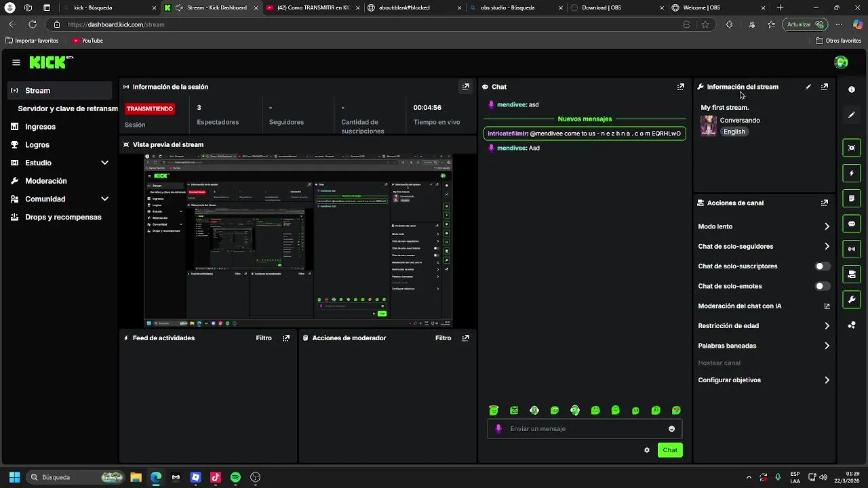The height and width of the screenshot is (488, 868).
Task: Select Stream in the sidebar
Action: (60, 90)
